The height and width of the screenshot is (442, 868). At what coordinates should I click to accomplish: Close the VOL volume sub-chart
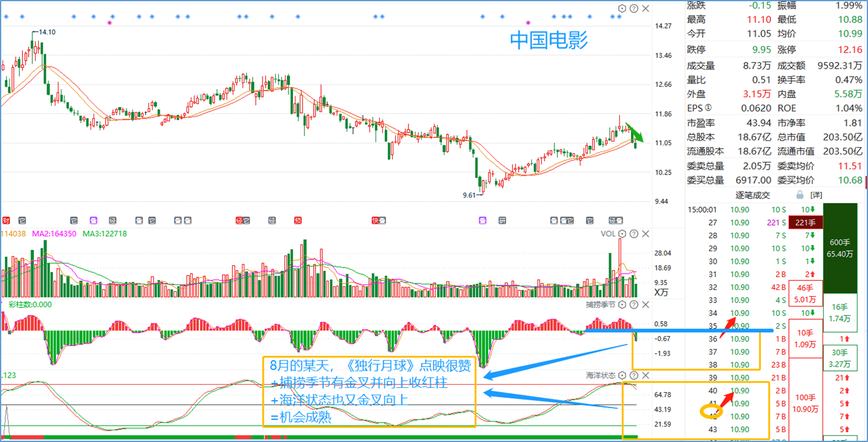coord(646,234)
